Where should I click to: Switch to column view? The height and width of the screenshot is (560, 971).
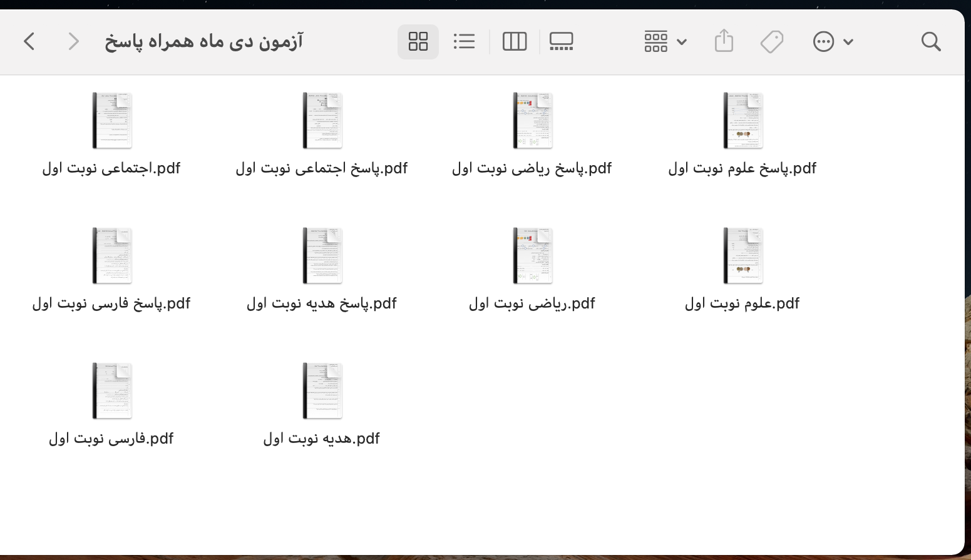click(x=515, y=42)
